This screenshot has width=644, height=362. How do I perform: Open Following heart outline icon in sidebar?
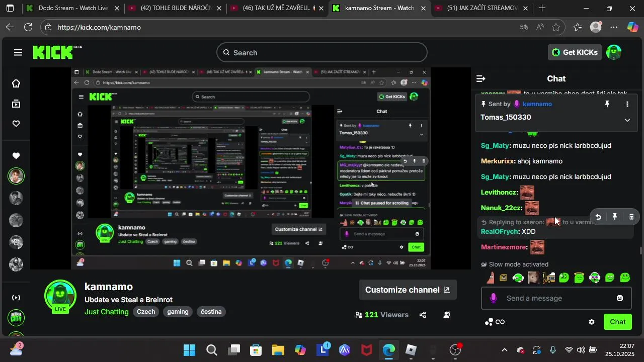coord(16,124)
